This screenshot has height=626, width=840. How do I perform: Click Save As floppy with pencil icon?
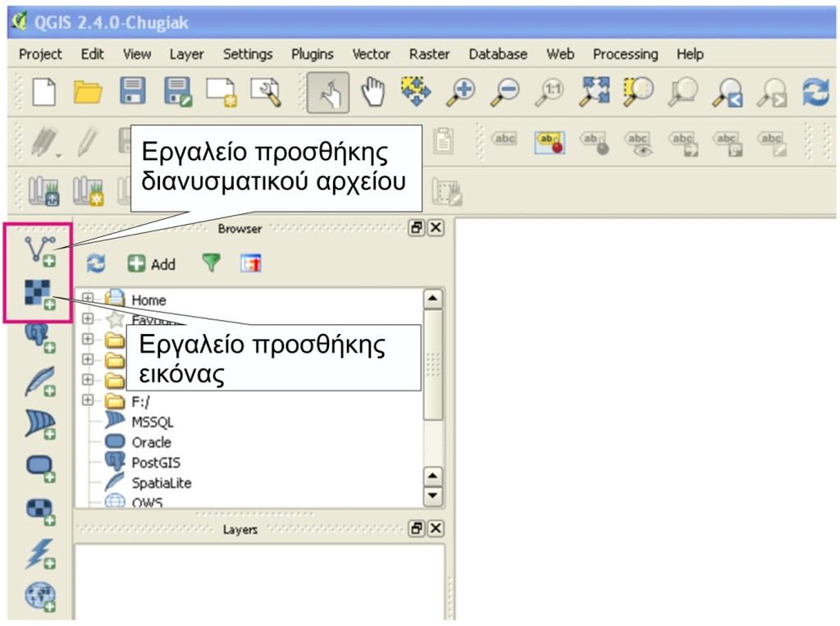pyautogui.click(x=177, y=92)
